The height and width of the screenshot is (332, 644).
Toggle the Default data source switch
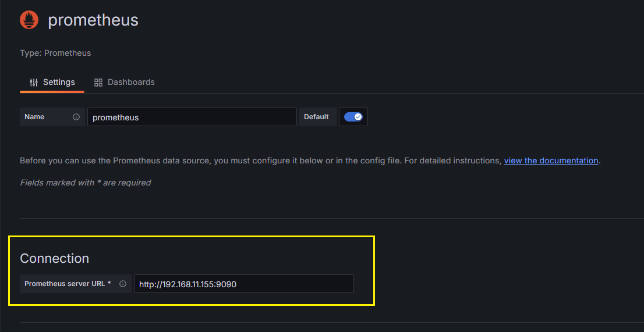pyautogui.click(x=353, y=117)
